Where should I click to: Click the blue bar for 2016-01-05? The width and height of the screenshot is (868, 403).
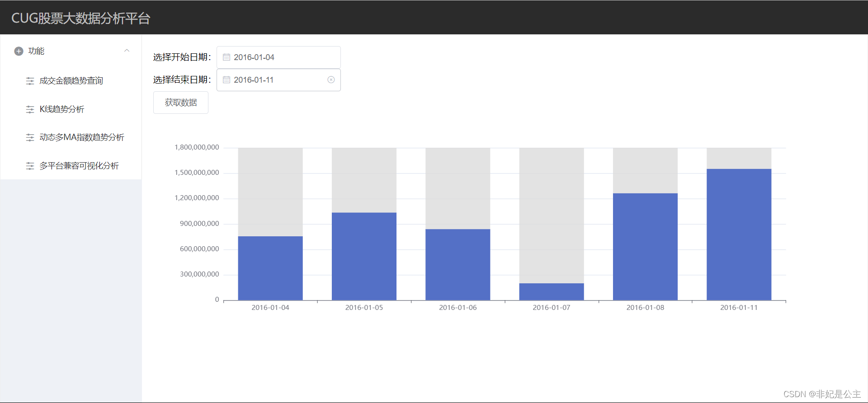click(364, 257)
